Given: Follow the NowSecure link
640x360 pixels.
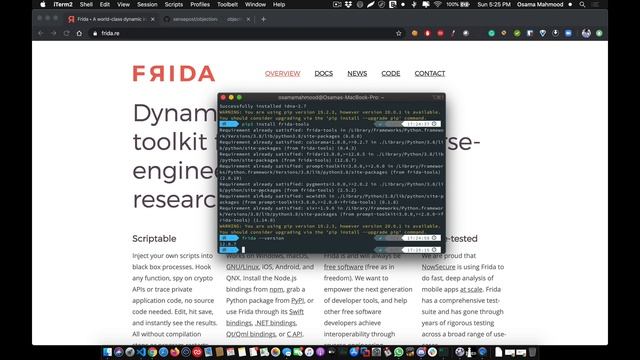Looking at the screenshot, I should point(438,267).
